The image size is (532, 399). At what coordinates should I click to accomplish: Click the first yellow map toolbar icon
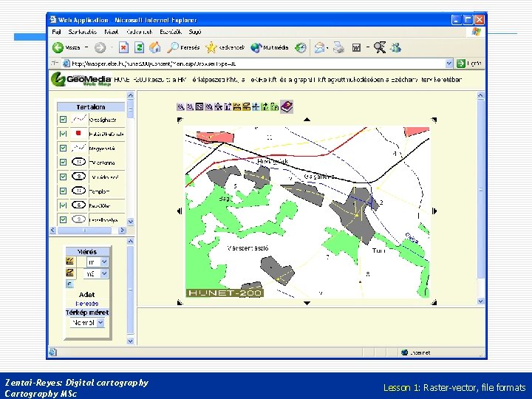click(x=237, y=107)
